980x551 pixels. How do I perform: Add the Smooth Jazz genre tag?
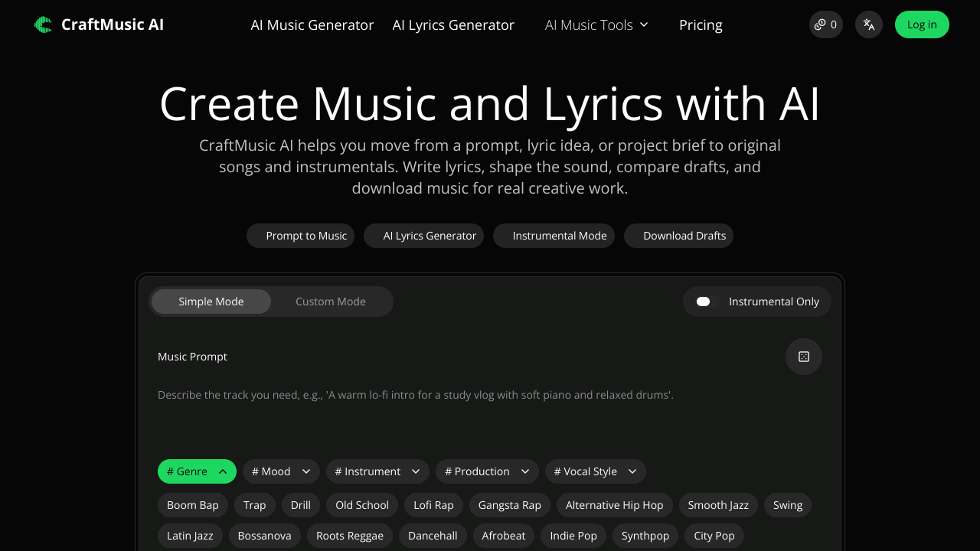(x=718, y=505)
